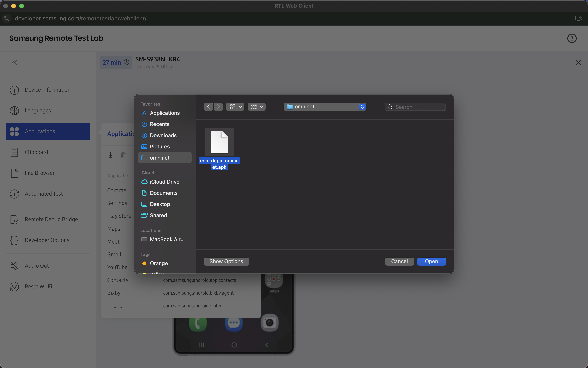Click the com.depin.omninet.apk filename label
Image resolution: width=588 pixels, height=368 pixels.
coord(219,164)
